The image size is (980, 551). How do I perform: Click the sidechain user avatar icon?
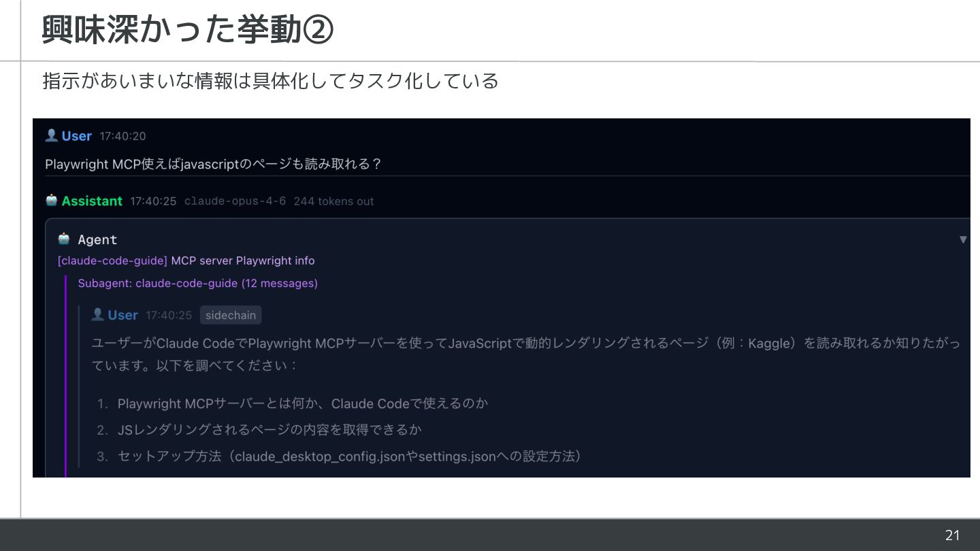[97, 314]
